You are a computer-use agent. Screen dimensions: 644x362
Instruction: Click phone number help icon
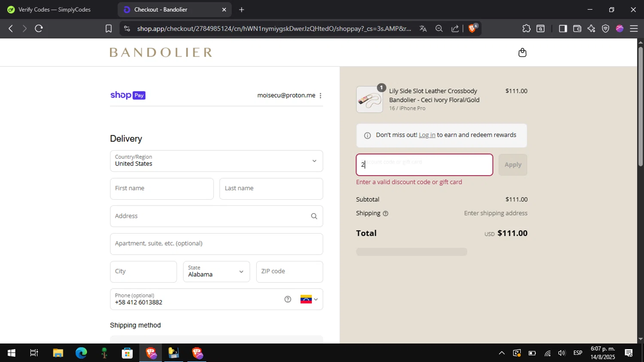pyautogui.click(x=288, y=299)
